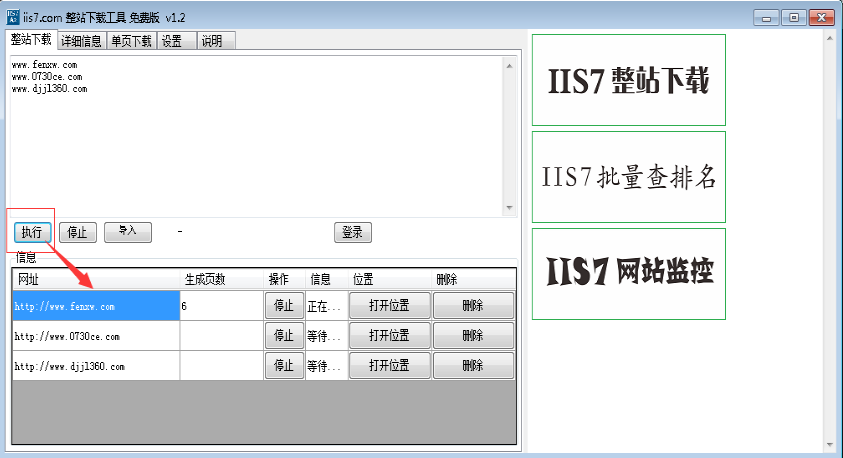
Task: Click the 执行 button
Action: click(x=32, y=232)
